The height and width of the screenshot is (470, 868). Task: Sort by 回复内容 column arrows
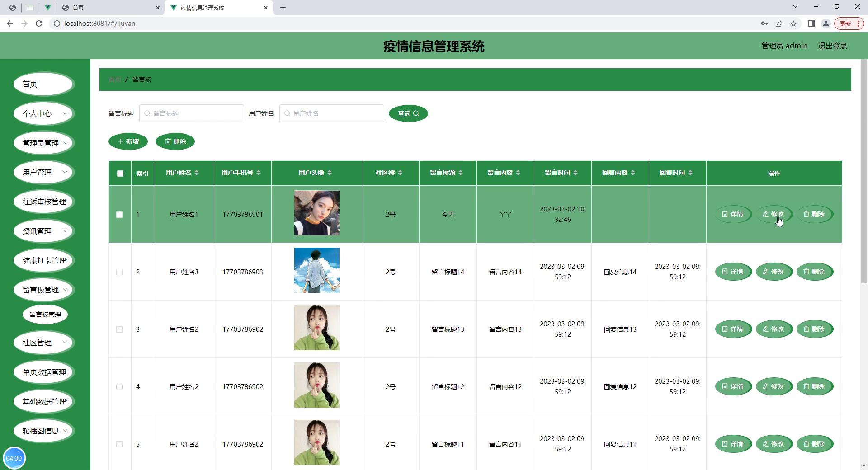(x=633, y=173)
